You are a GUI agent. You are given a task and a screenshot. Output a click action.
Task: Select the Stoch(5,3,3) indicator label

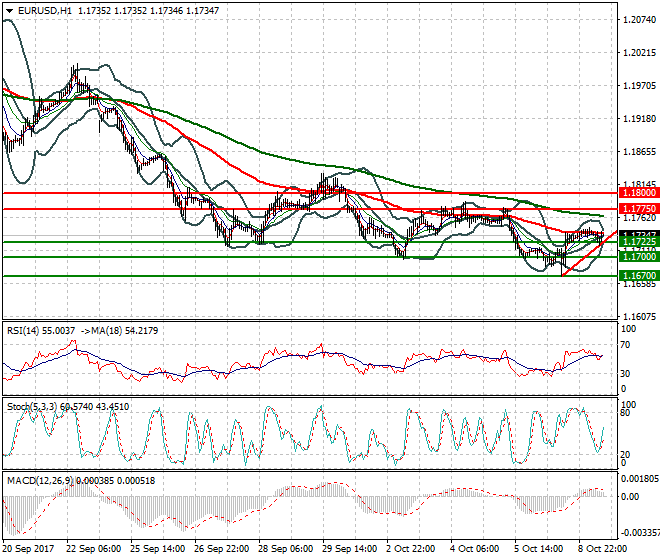pos(31,408)
